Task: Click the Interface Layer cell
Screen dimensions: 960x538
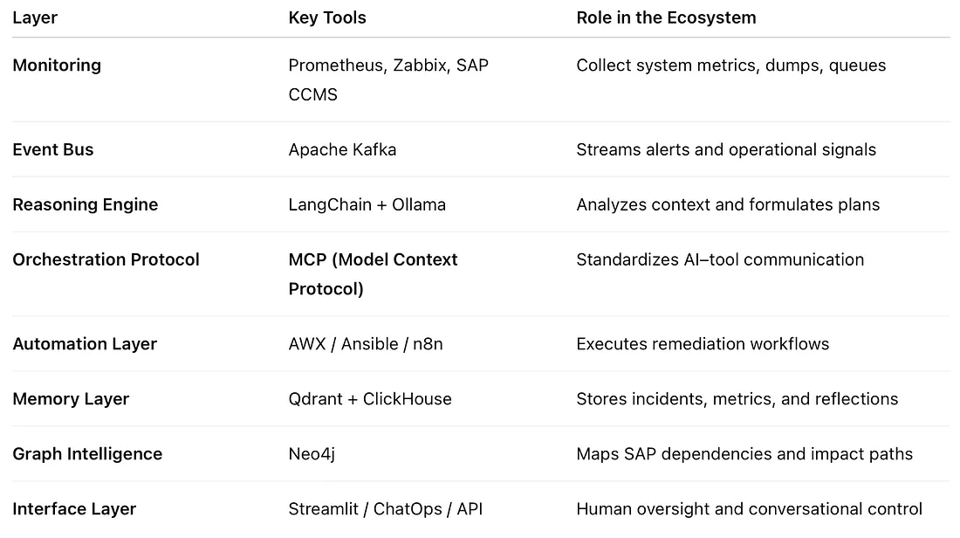Action: (x=74, y=508)
